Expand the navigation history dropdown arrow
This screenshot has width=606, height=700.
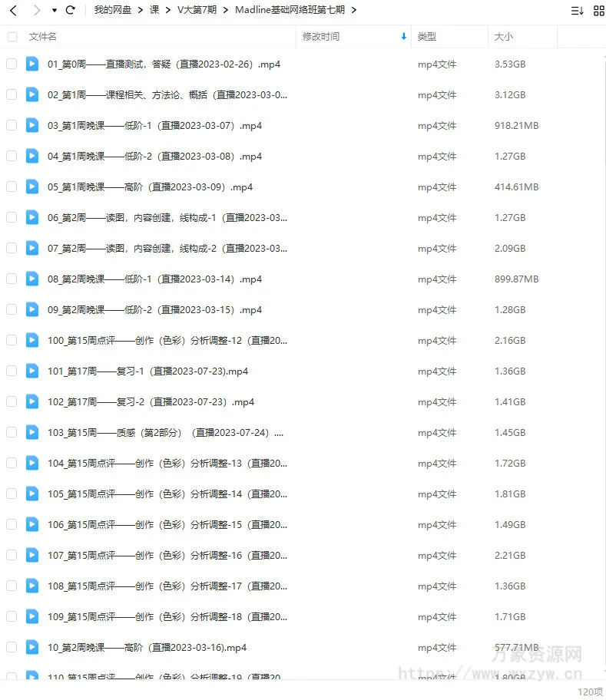(55, 10)
